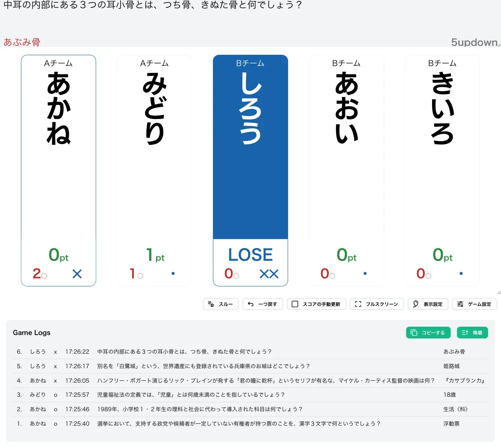Click the LOSE label on しろう's card

click(x=250, y=255)
